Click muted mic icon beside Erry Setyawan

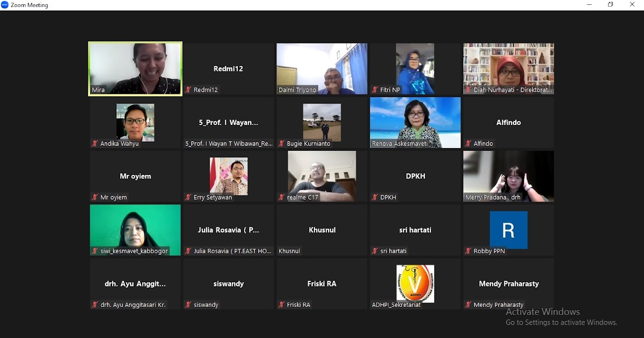[x=188, y=197]
